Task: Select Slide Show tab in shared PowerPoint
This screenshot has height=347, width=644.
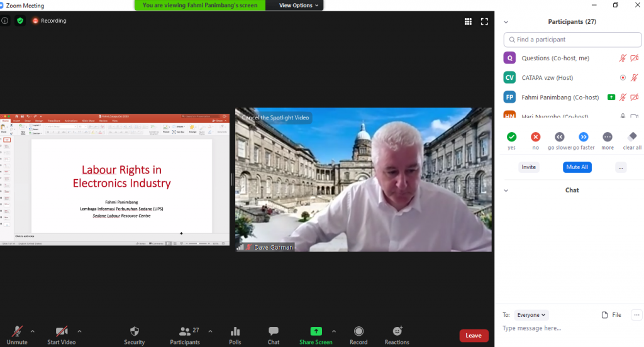Action: pyautogui.click(x=88, y=121)
